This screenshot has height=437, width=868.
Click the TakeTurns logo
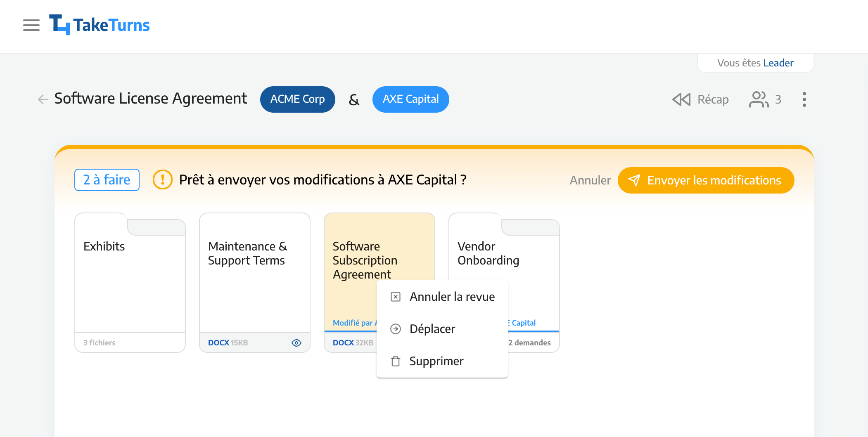pyautogui.click(x=99, y=25)
